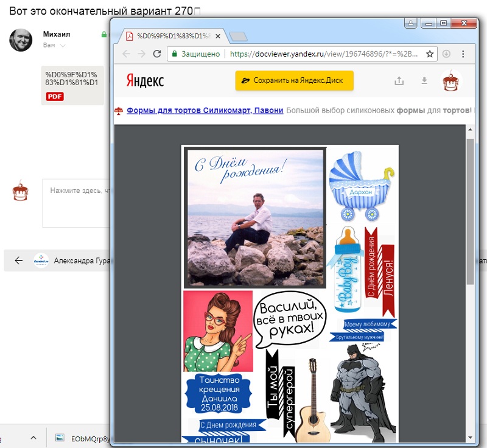The height and width of the screenshot is (448, 487).
Task: Open the PDF attachment thumbnail in the email
Action: [72, 85]
